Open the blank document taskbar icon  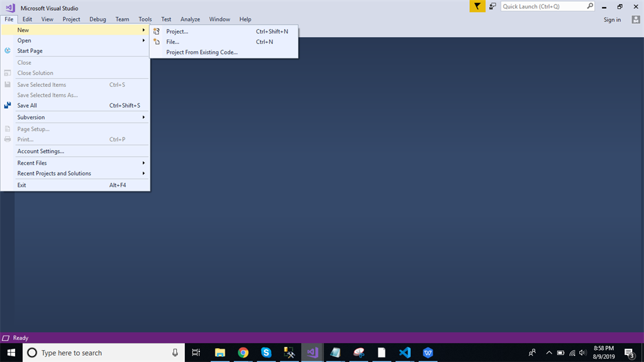coord(382,353)
